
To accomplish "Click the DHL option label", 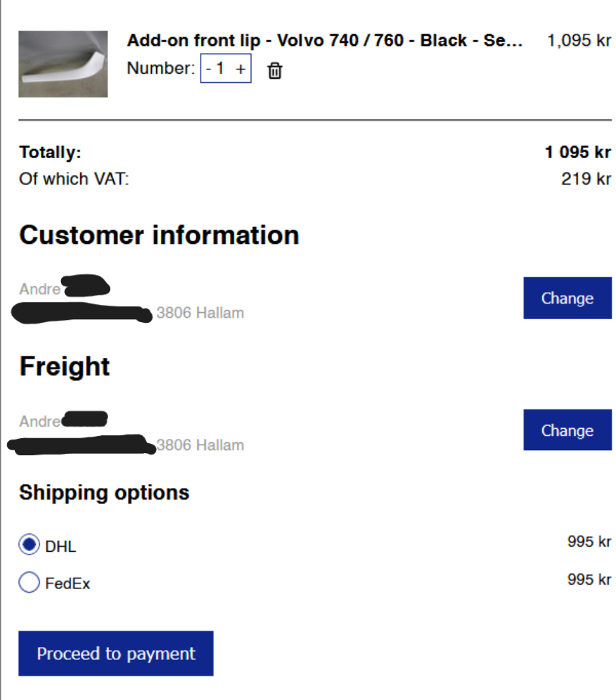I will click(x=60, y=547).
